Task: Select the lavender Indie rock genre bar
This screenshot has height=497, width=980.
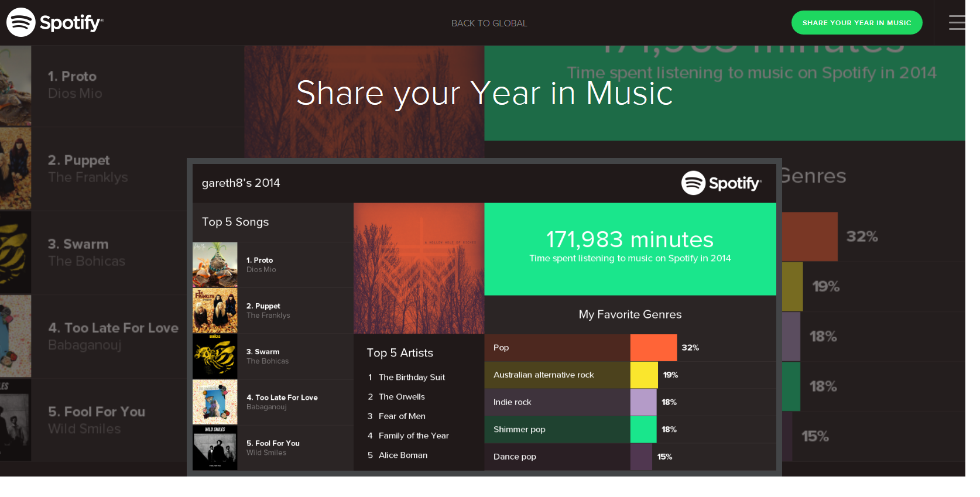Action: [x=643, y=402]
